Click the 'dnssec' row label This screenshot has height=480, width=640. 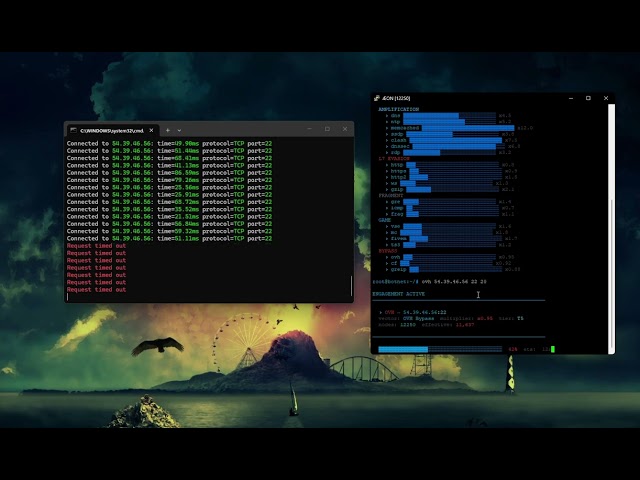coord(400,146)
